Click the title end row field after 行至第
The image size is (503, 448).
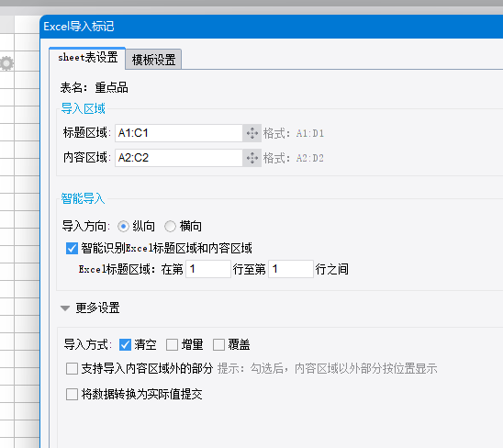pos(291,269)
